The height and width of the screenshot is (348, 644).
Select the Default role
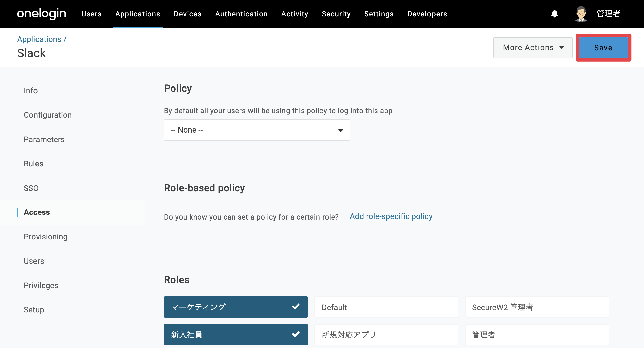[x=386, y=307]
